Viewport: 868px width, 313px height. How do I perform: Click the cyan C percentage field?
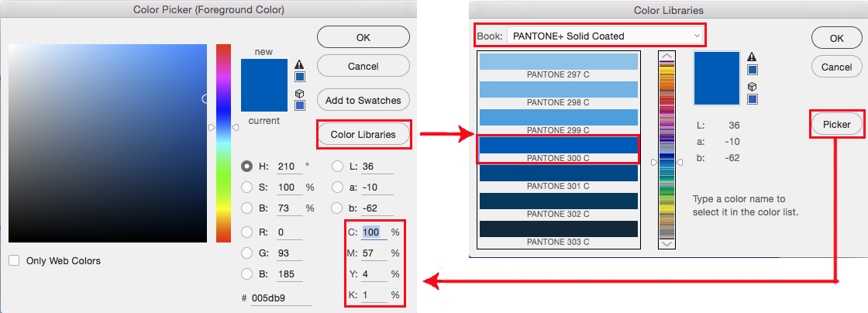[374, 232]
